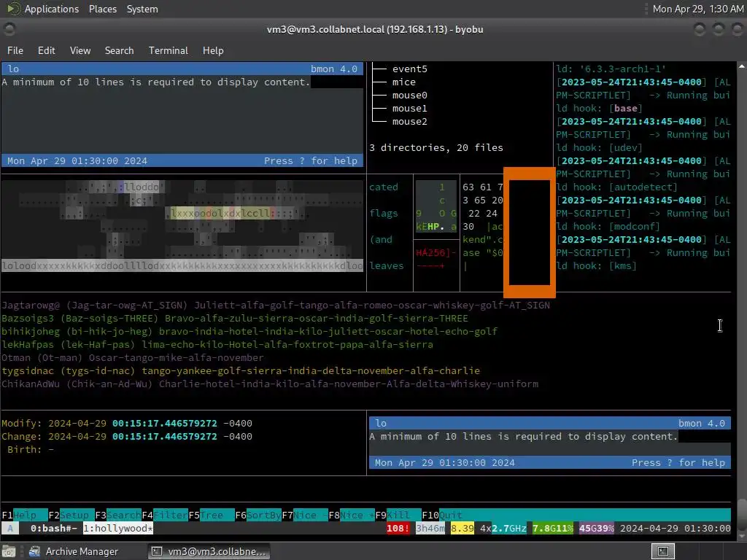Select the 0:bash byobu window tab

(x=53, y=528)
